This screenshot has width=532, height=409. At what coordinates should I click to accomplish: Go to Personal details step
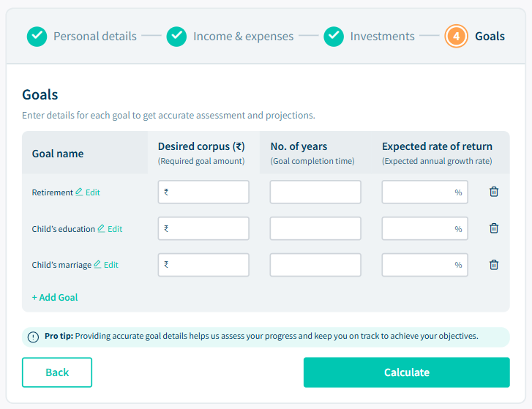coord(94,36)
